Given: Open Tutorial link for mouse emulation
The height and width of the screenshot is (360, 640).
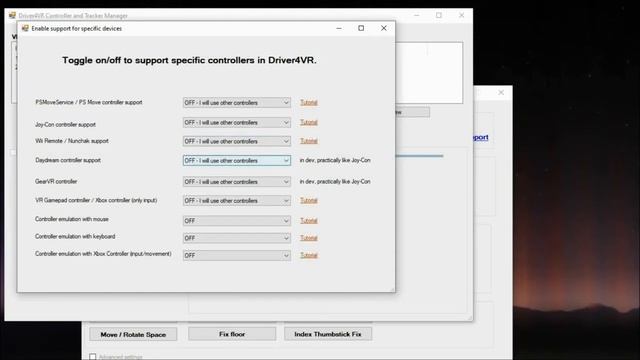Looking at the screenshot, I should [309, 220].
